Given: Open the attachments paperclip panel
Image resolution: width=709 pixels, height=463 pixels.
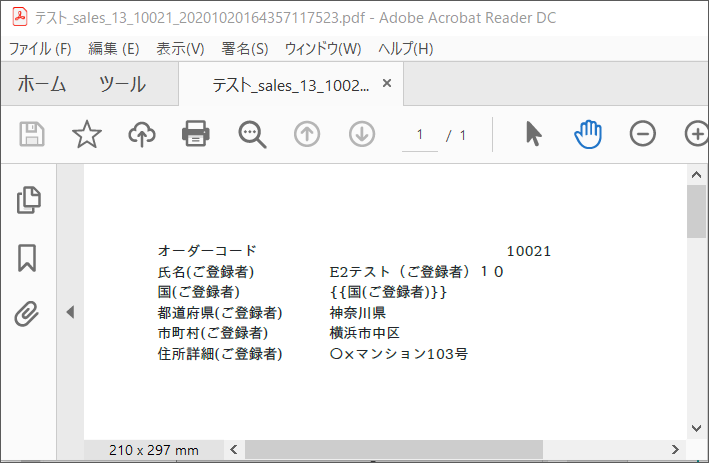Looking at the screenshot, I should 27,315.
